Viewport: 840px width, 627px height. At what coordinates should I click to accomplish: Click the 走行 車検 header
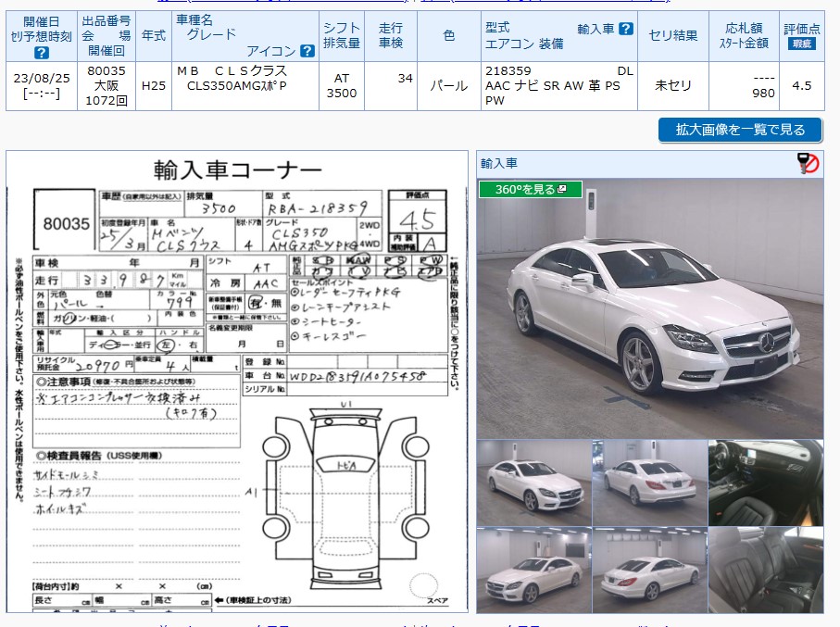point(391,36)
